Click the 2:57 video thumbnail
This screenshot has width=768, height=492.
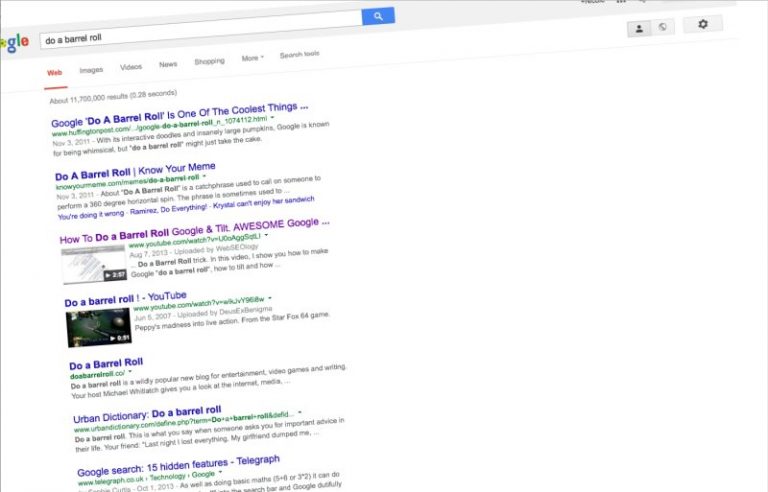[x=94, y=265]
